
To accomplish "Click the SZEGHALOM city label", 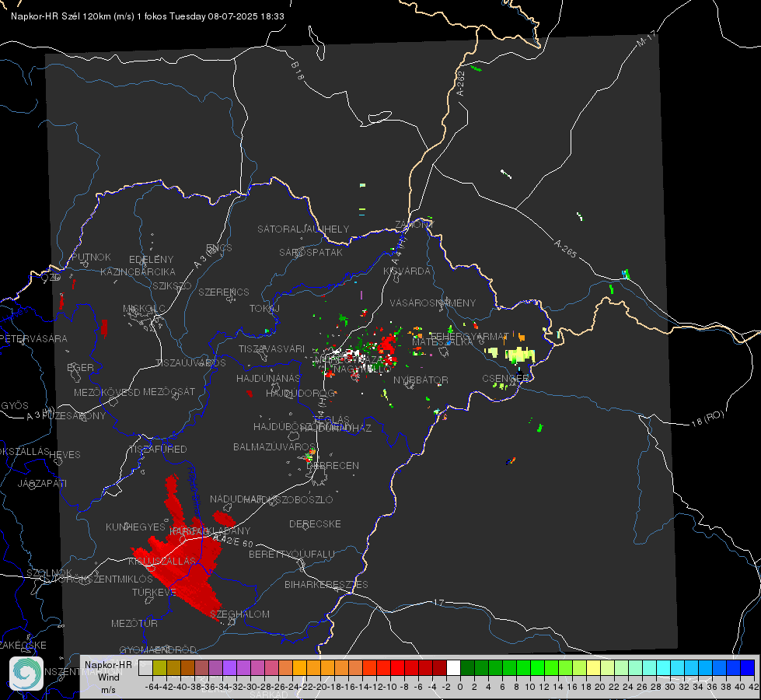I will [x=239, y=614].
